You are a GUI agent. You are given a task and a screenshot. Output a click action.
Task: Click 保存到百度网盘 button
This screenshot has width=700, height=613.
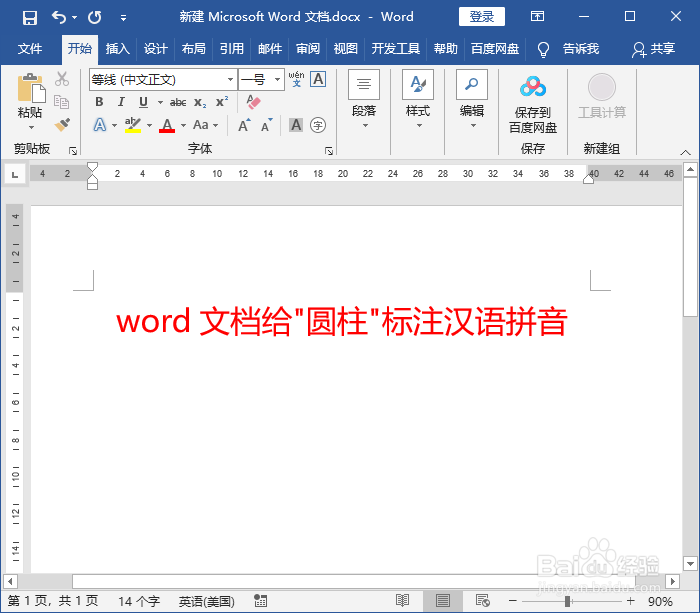[x=533, y=104]
